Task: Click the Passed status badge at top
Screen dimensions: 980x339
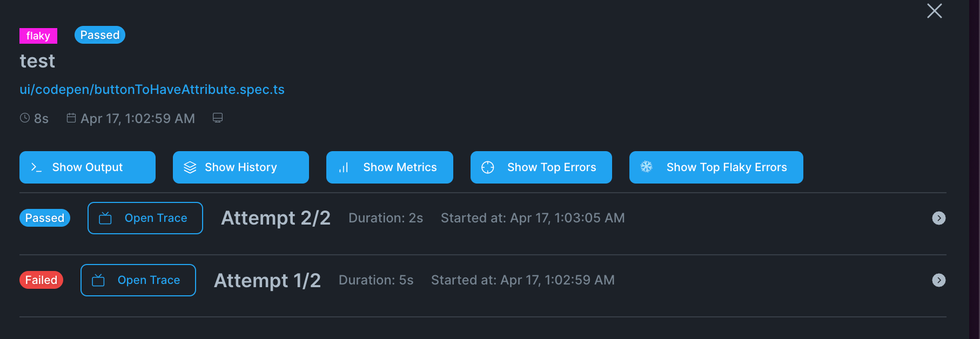Action: [x=100, y=35]
